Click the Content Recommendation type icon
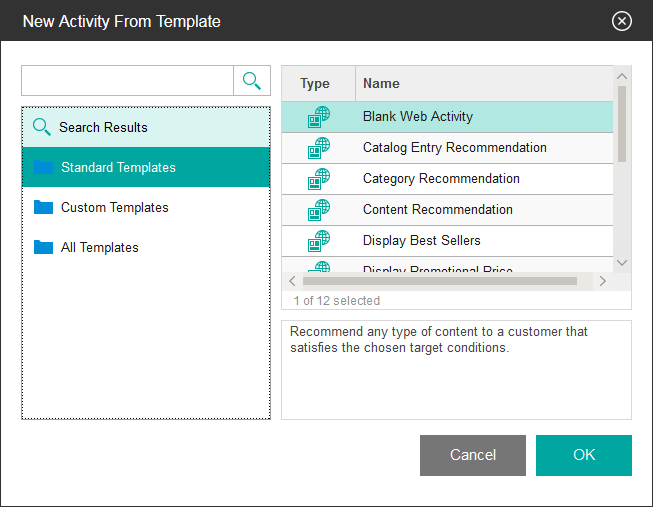This screenshot has height=507, width=653. click(x=318, y=210)
